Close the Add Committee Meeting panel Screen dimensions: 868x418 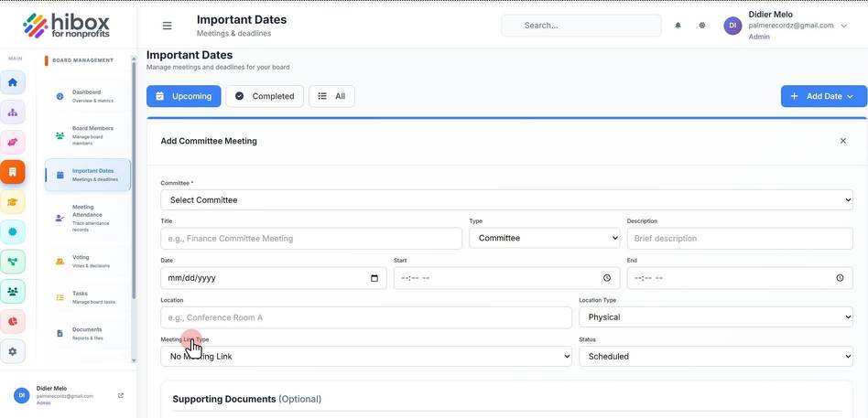843,141
